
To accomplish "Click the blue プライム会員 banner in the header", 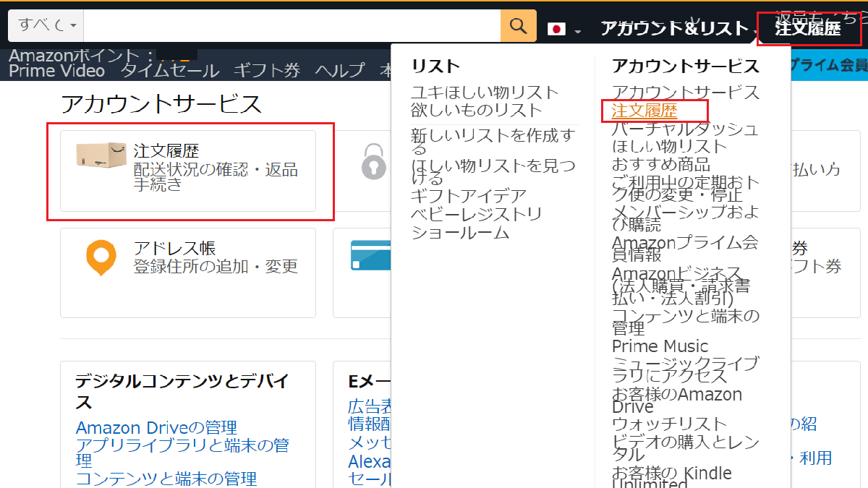I will click(829, 66).
